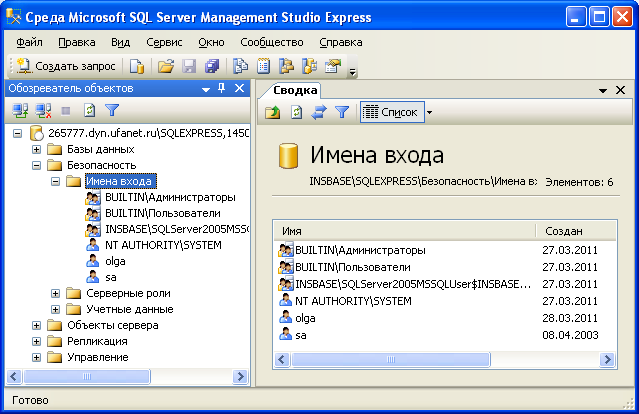Select BUILTIN\Администраторы in the tree

[170, 197]
